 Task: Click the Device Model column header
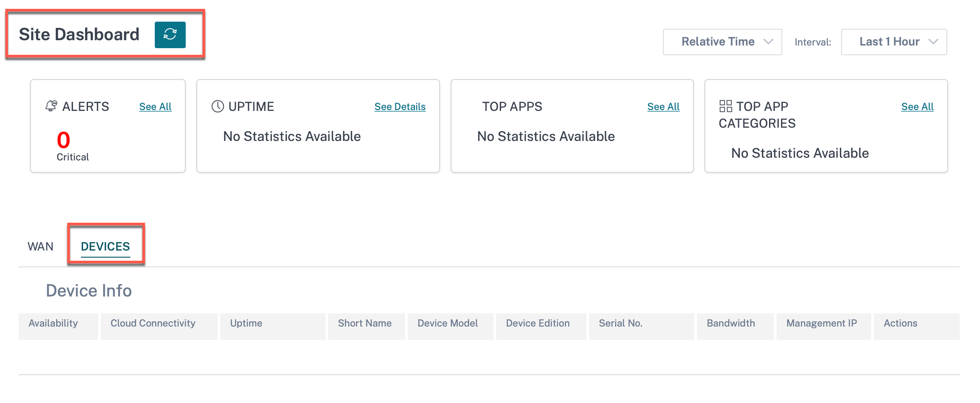[x=451, y=326]
